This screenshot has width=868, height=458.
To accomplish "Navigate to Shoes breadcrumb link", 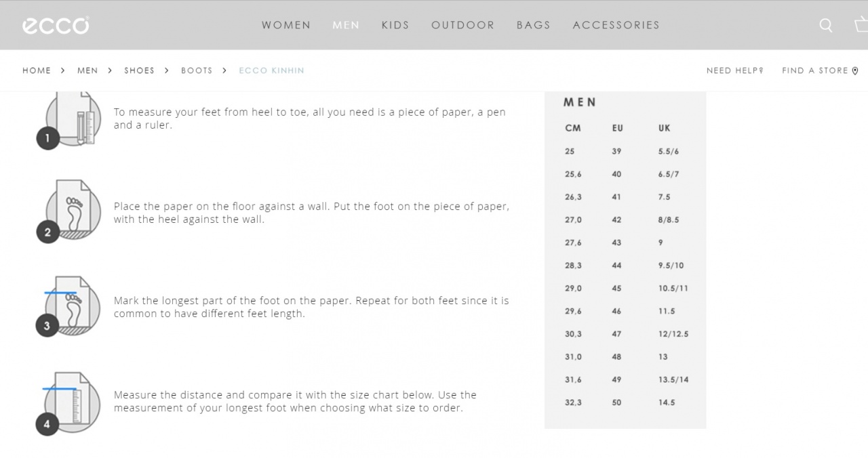I will coord(139,70).
